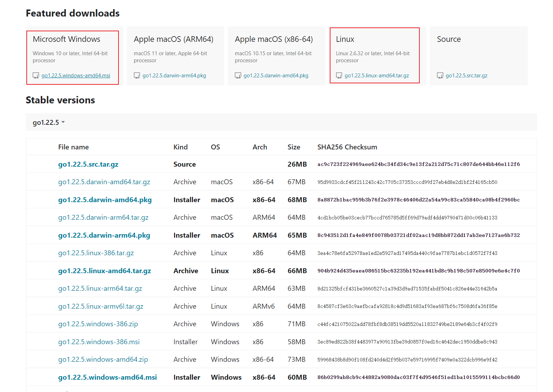
Task: Click the Stable versions heading
Action: [60, 100]
